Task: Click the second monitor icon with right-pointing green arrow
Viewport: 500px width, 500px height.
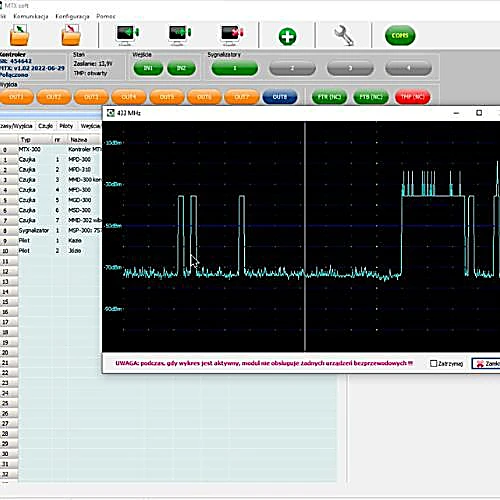Action: (x=179, y=35)
